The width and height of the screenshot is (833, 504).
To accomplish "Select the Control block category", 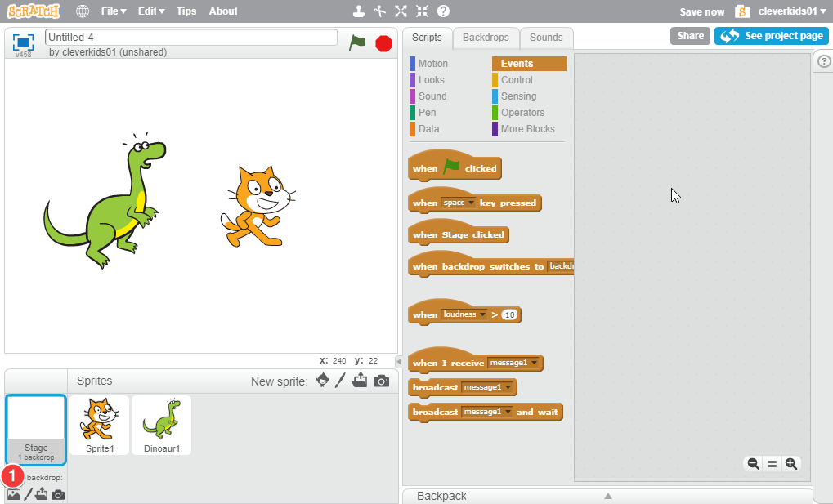I will [517, 80].
